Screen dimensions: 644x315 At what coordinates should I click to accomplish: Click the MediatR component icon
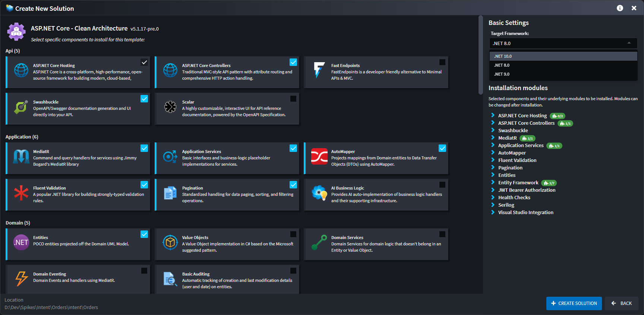[x=21, y=156]
